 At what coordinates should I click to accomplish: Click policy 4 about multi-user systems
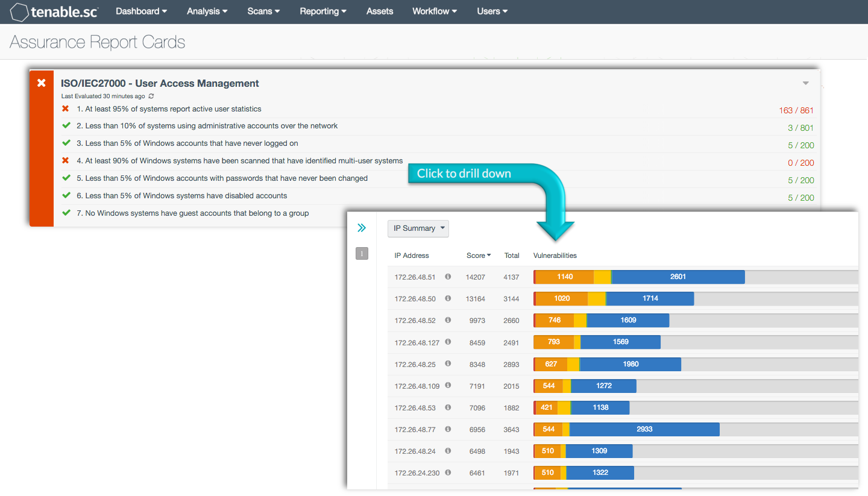tap(239, 161)
